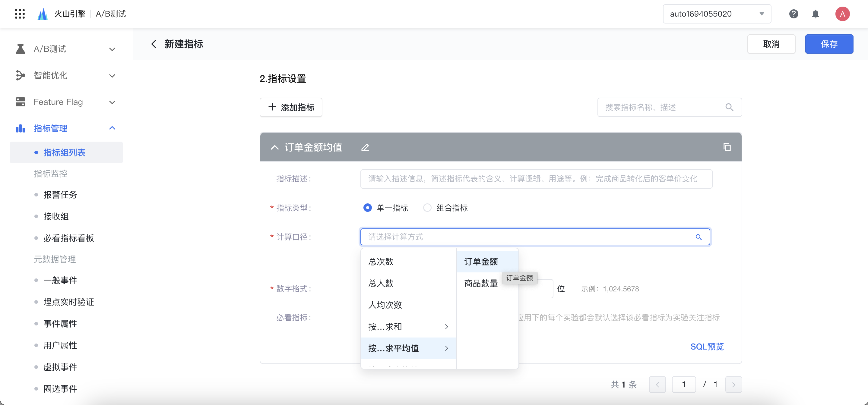Go to previous page arrow
The height and width of the screenshot is (405, 868).
657,385
